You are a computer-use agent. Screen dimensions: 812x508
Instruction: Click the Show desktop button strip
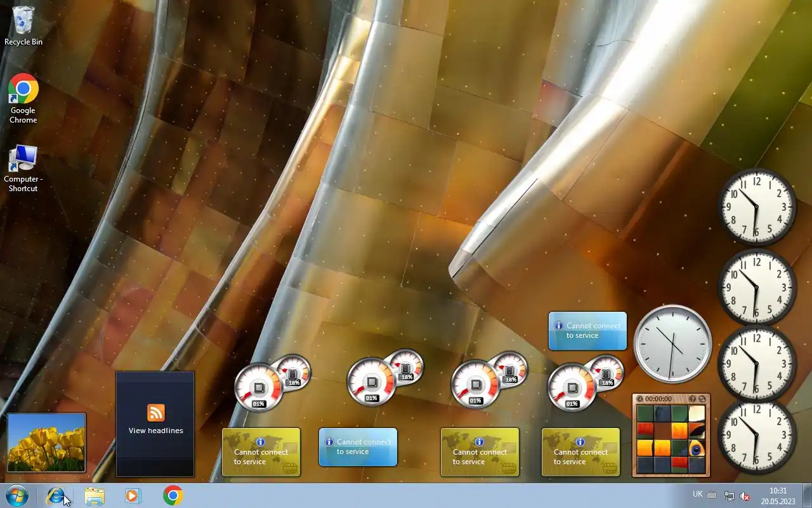(x=807, y=496)
